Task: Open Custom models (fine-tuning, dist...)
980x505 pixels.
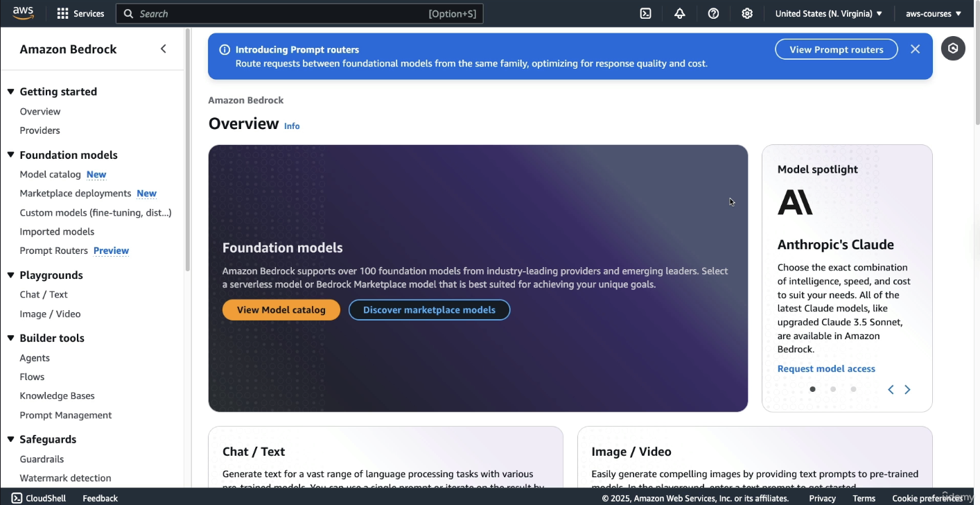Action: tap(96, 212)
